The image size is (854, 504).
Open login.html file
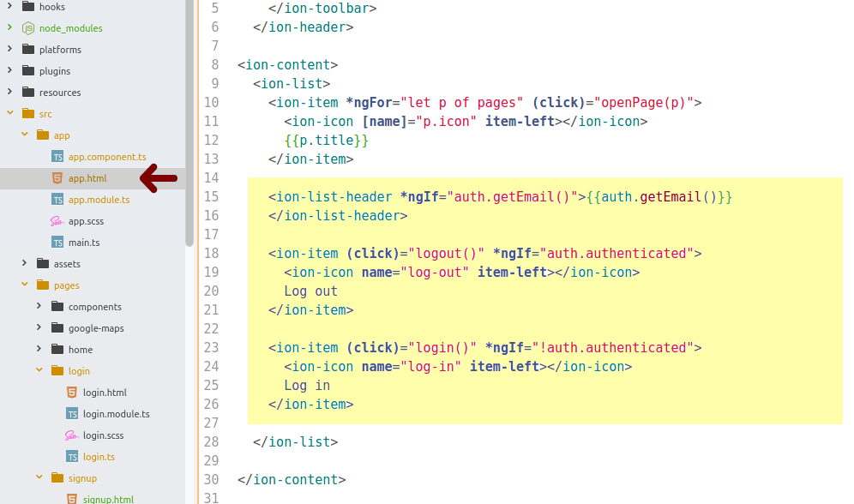point(105,392)
